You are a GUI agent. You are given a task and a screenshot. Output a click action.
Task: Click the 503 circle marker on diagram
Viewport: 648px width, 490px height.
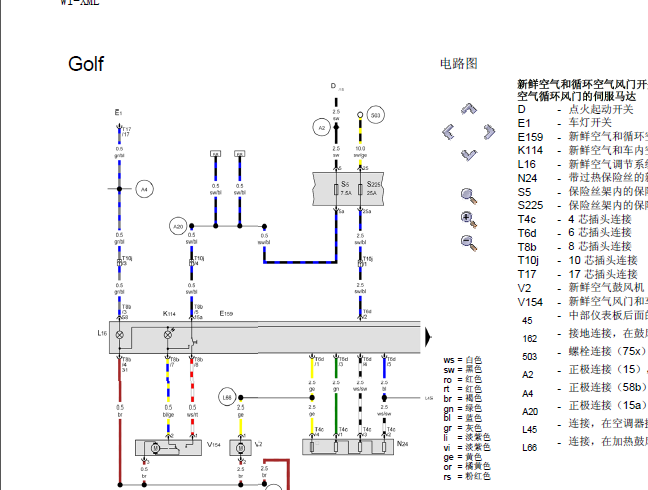point(375,115)
